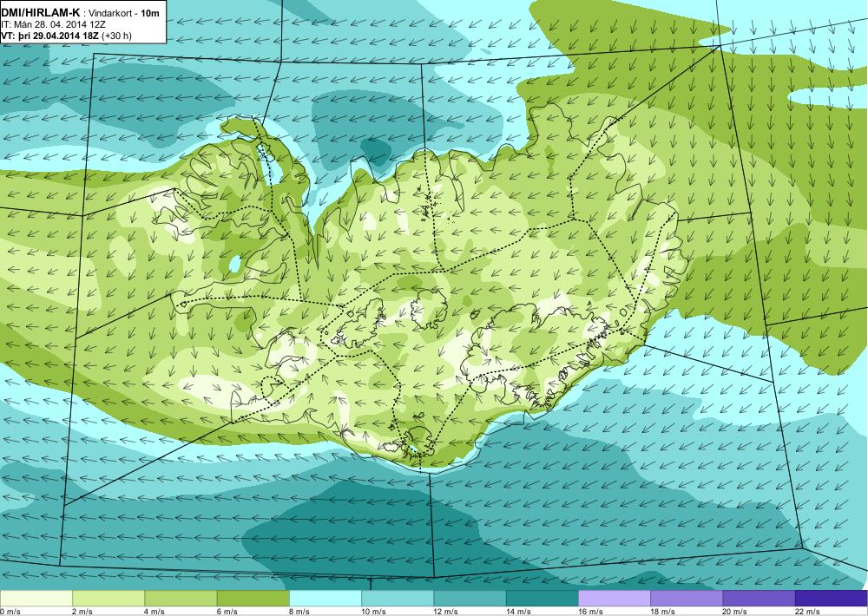
Task: Click the medium green 4–6 m/s legend swatch
Action: coord(181,598)
